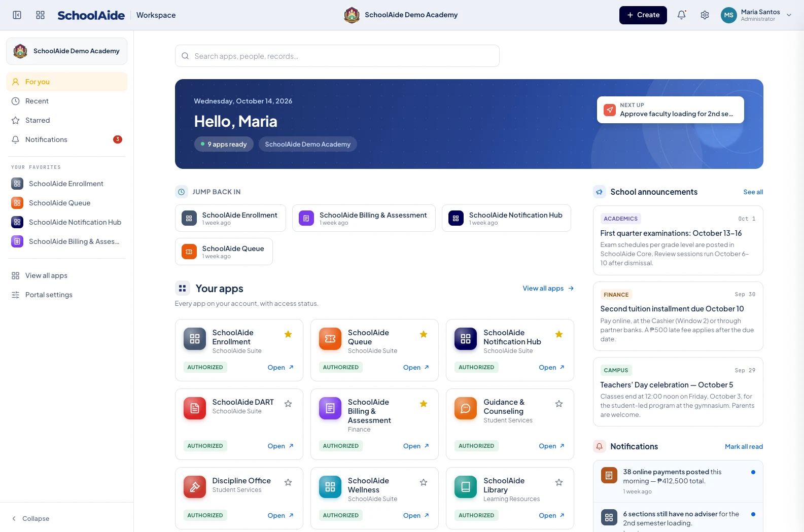Click Mark all read link
The image size is (804, 532).
[x=744, y=446]
